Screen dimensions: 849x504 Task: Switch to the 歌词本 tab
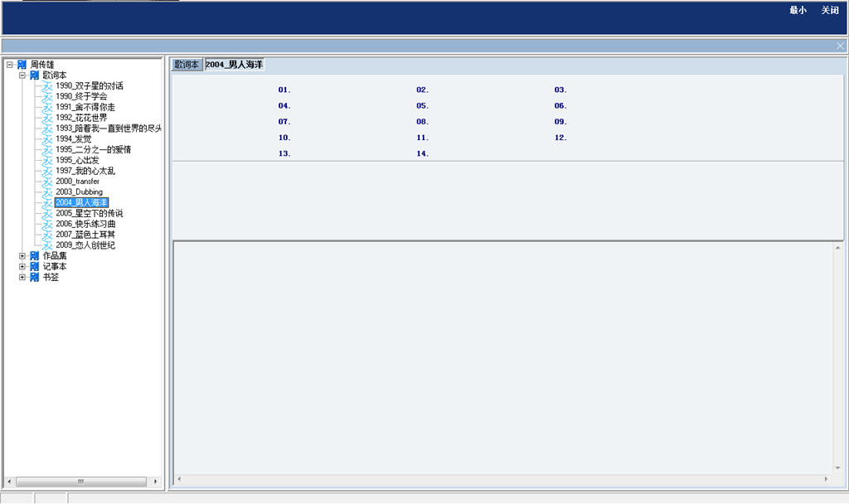coord(187,65)
